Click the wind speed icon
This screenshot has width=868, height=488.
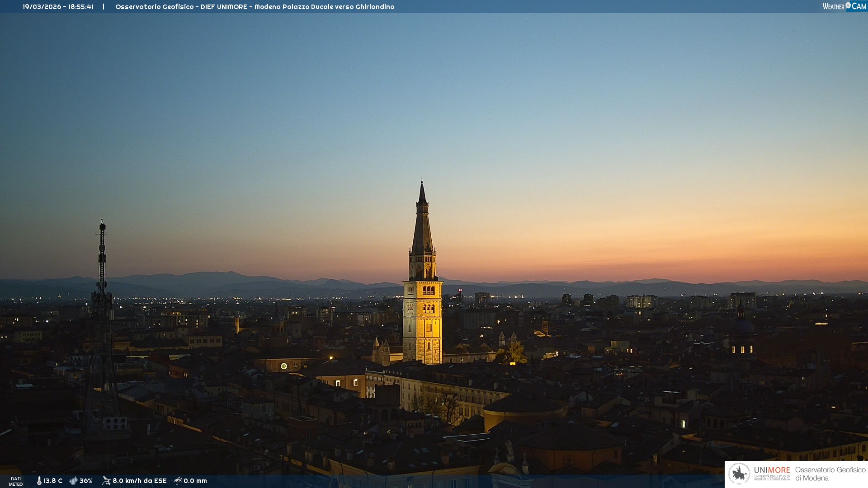click(x=106, y=481)
